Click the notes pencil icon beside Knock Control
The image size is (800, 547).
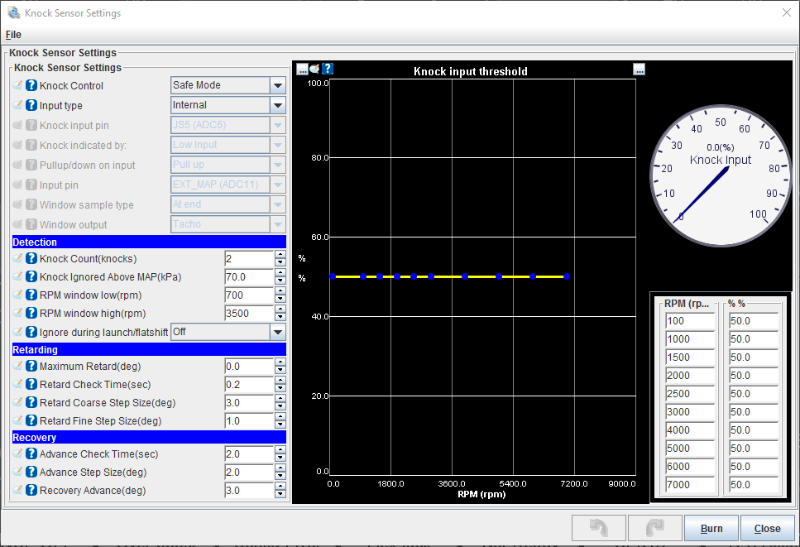(x=17, y=86)
